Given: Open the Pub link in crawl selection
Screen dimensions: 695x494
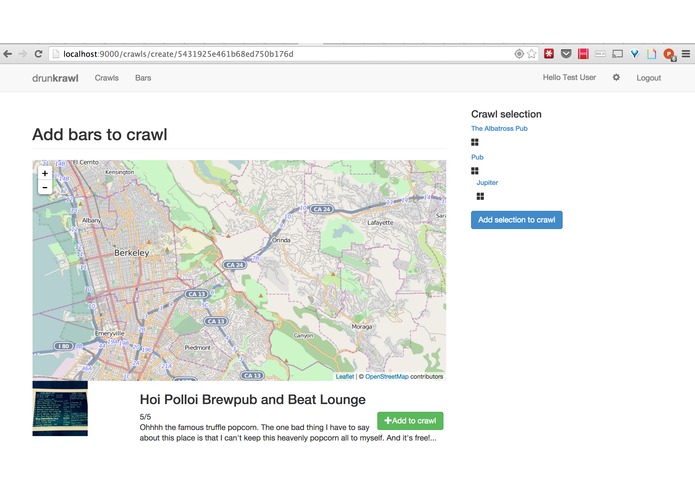Looking at the screenshot, I should click(x=477, y=157).
